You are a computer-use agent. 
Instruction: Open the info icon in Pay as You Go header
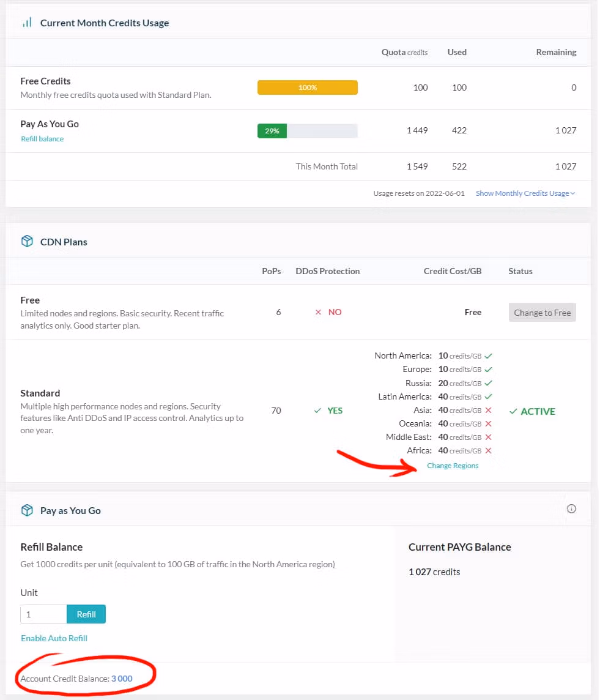(571, 509)
